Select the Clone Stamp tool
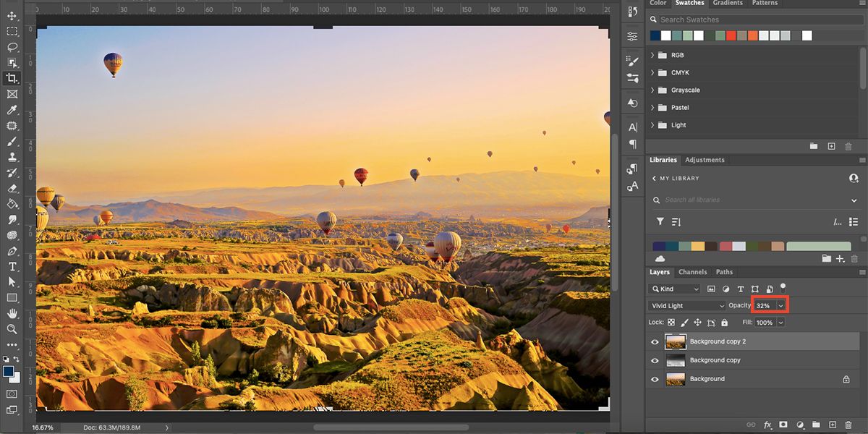The height and width of the screenshot is (434, 868). (12, 158)
